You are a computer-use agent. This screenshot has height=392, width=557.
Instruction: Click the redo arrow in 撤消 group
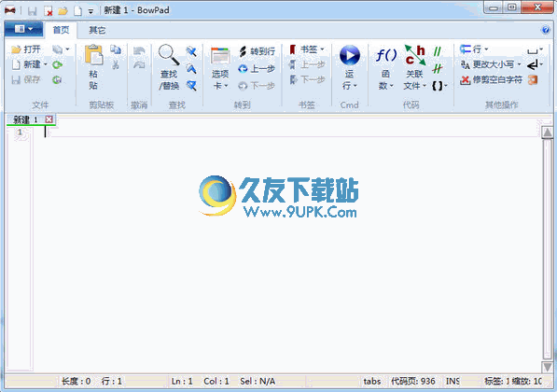pos(139,65)
